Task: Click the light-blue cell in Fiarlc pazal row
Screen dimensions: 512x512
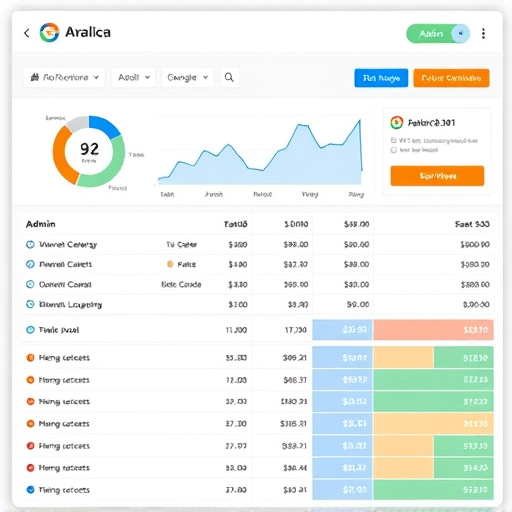Action: [x=342, y=330]
